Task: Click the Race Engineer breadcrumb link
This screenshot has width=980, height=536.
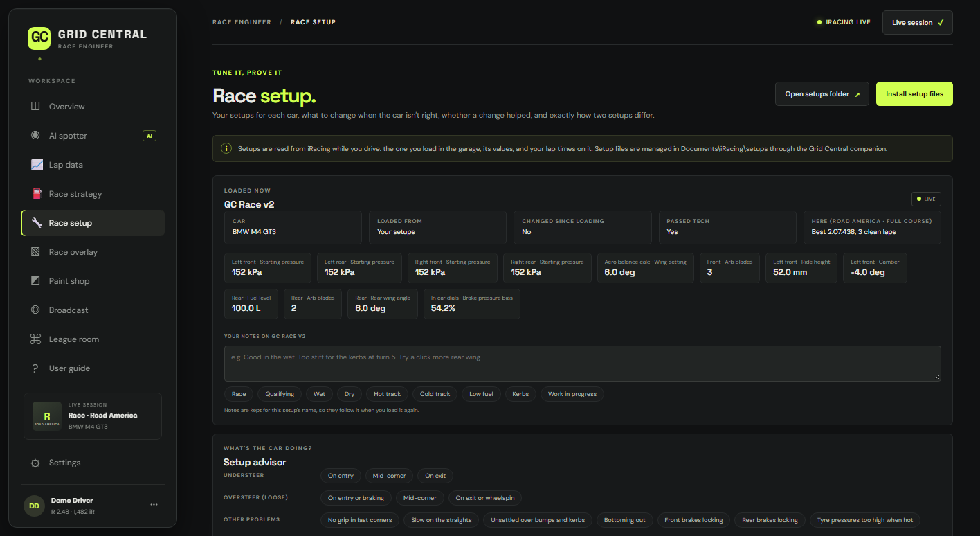Action: click(242, 22)
